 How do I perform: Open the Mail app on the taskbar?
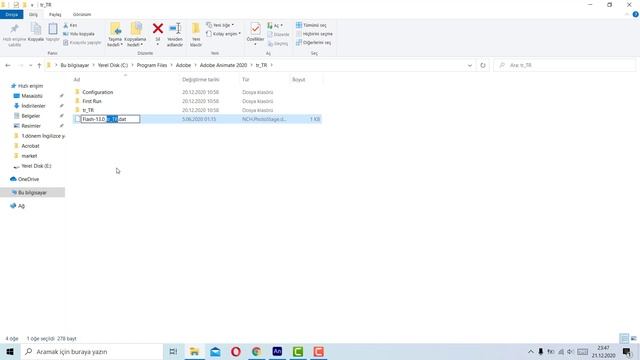[215, 351]
